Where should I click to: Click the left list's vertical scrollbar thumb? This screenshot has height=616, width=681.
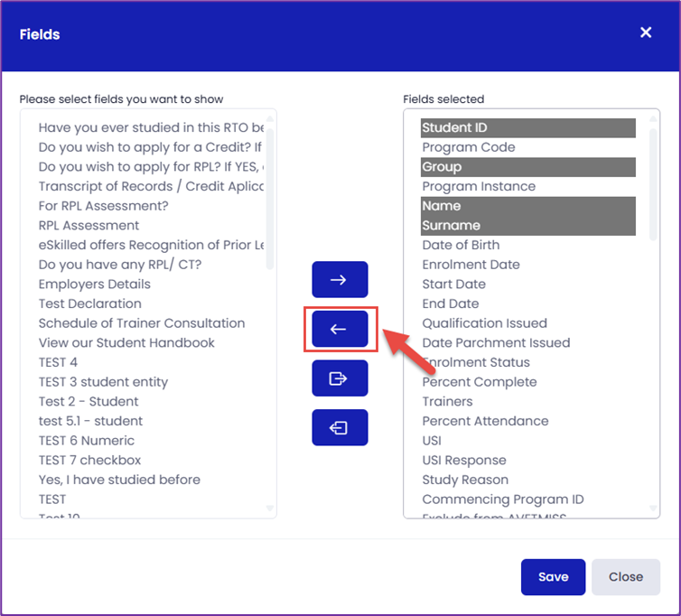(x=270, y=199)
